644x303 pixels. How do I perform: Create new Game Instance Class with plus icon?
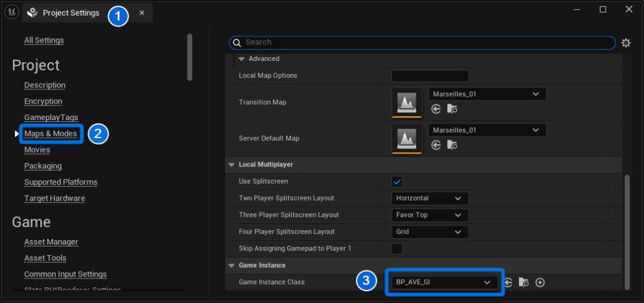click(x=540, y=283)
